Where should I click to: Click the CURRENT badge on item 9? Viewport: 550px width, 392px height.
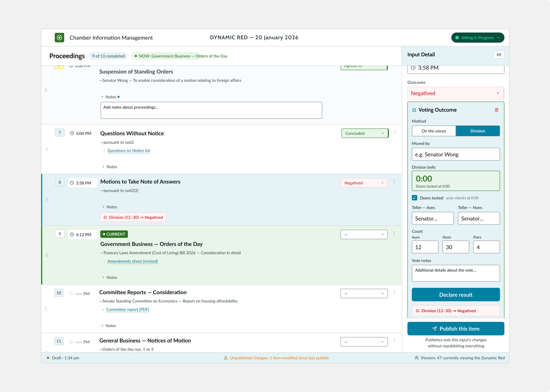[114, 234]
